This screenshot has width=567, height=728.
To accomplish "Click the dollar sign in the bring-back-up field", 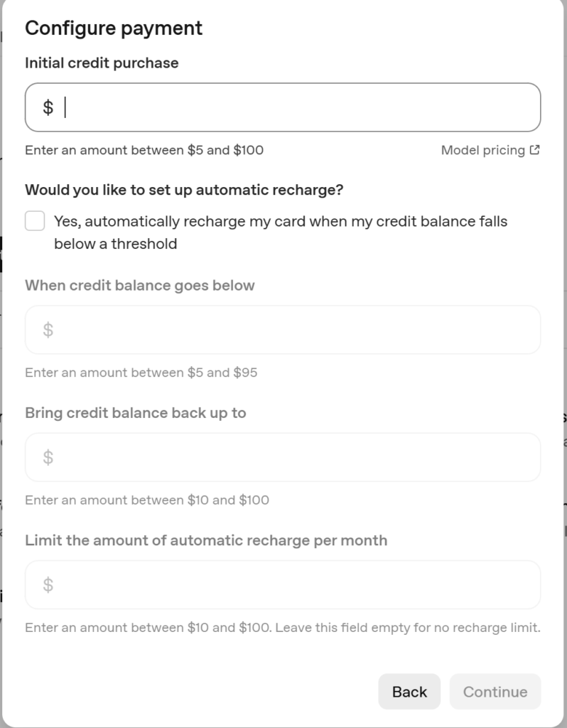I will (x=48, y=457).
